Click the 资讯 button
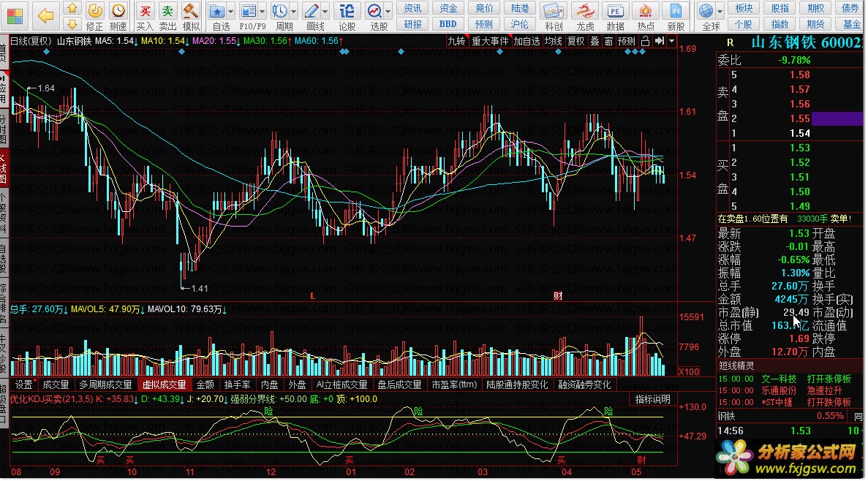The image size is (868, 481). [x=412, y=8]
